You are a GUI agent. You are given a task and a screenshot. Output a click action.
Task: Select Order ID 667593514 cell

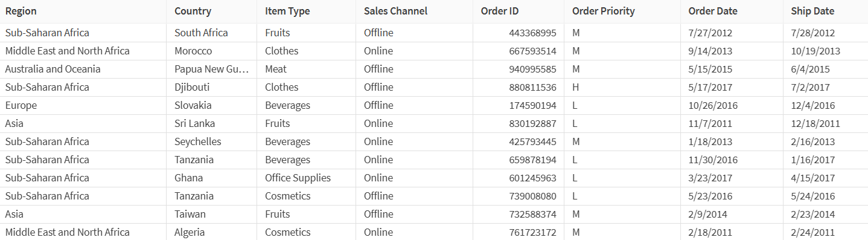coord(519,51)
